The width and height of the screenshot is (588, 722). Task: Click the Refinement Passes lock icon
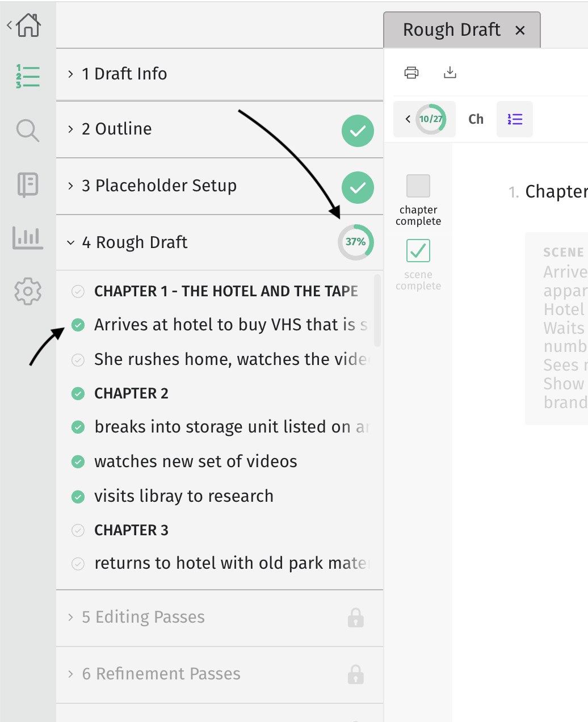click(356, 674)
